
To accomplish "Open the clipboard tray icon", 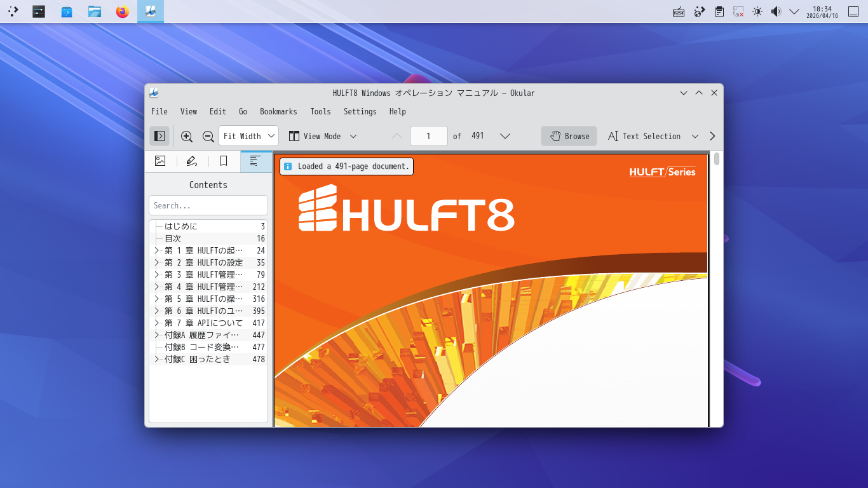I will 719,11.
